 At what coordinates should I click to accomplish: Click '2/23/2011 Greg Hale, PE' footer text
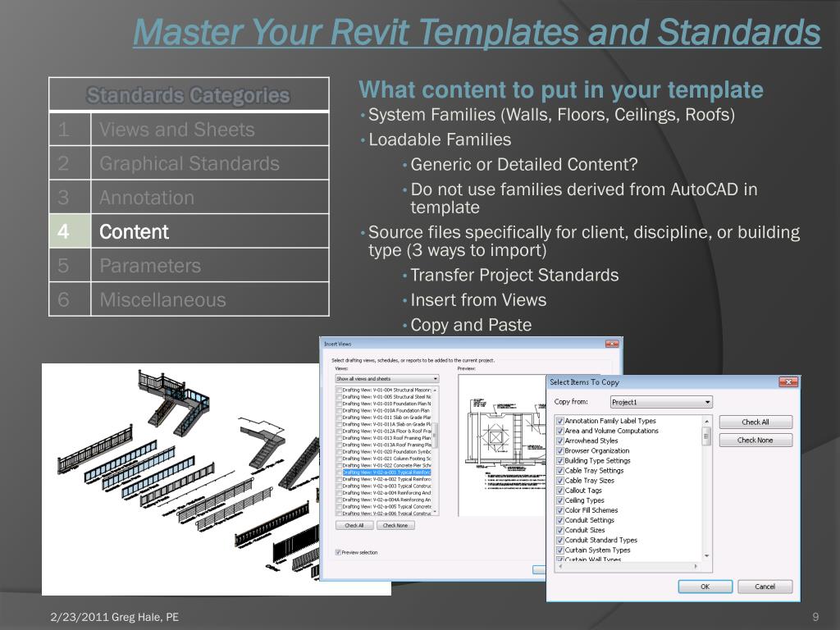click(115, 617)
